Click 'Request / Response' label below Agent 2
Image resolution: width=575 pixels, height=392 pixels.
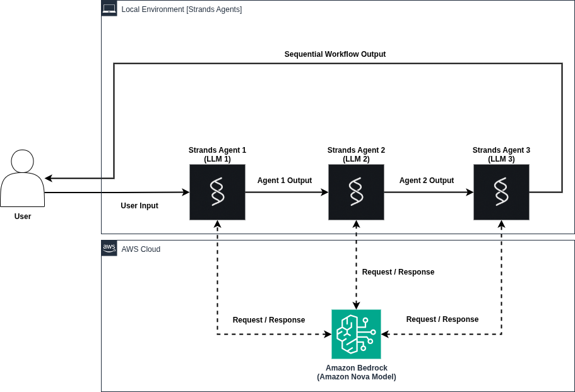click(x=398, y=272)
